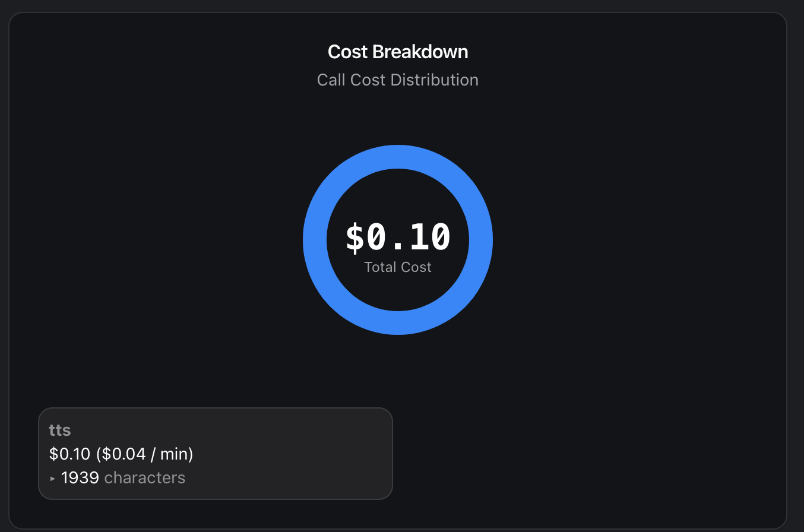Screen dimensions: 804x532
Task: Click the $0.04 / min rate text
Action: (144, 454)
